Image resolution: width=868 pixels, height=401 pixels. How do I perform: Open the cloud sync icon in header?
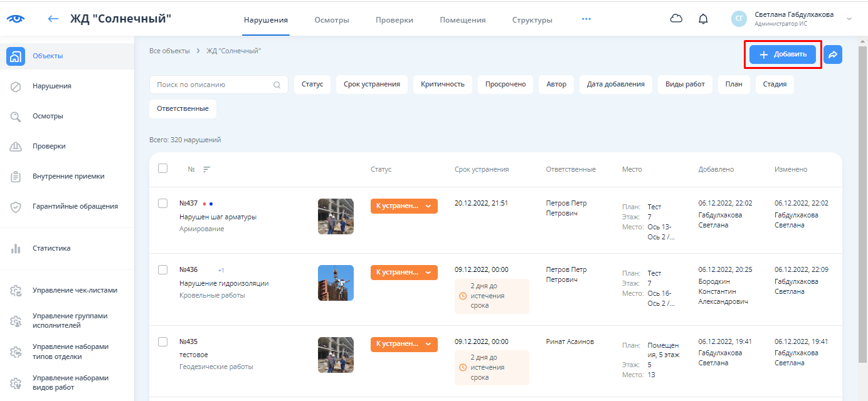tap(676, 19)
